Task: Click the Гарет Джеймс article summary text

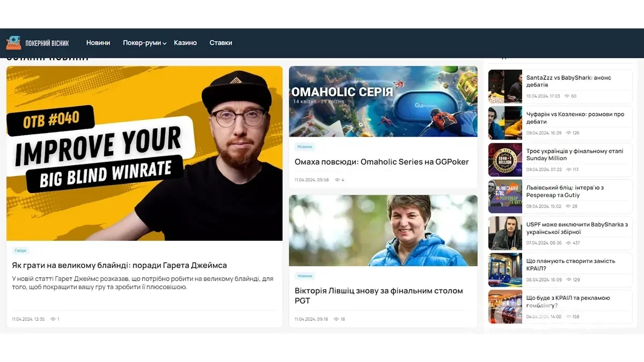Action: tap(143, 283)
